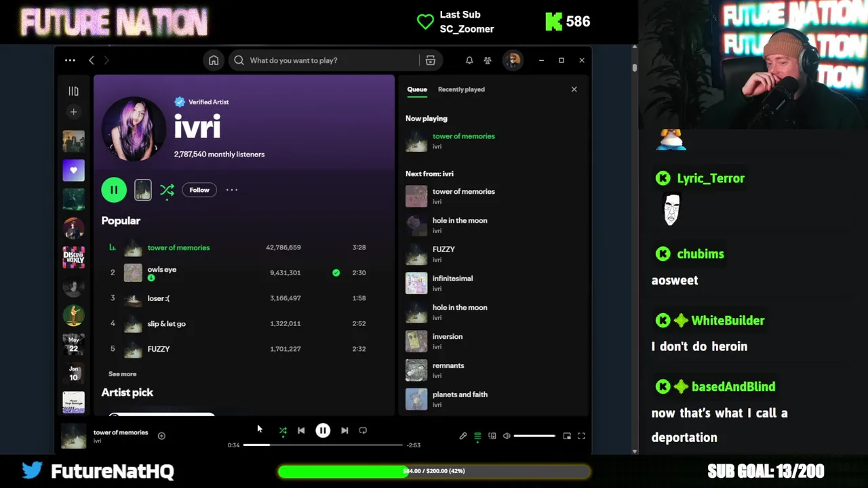
Task: Click tower of memories title in player bar
Action: coord(121,432)
